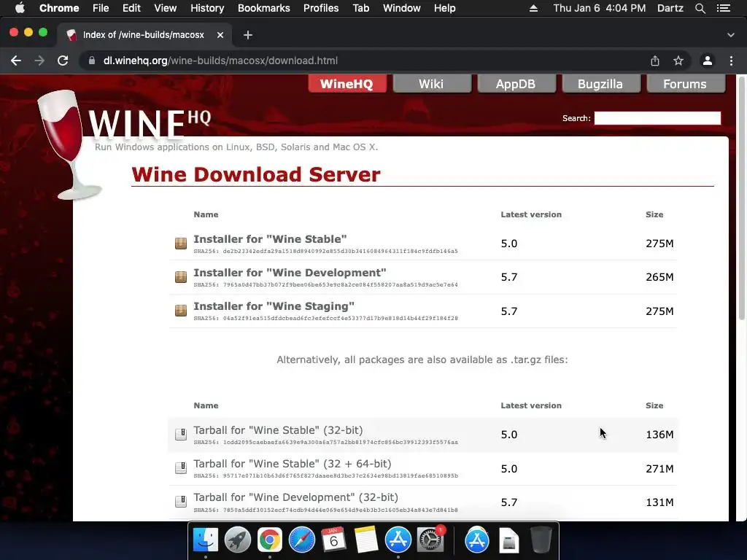Download Tarball for "Wine Development" (32-bit)

(296, 497)
